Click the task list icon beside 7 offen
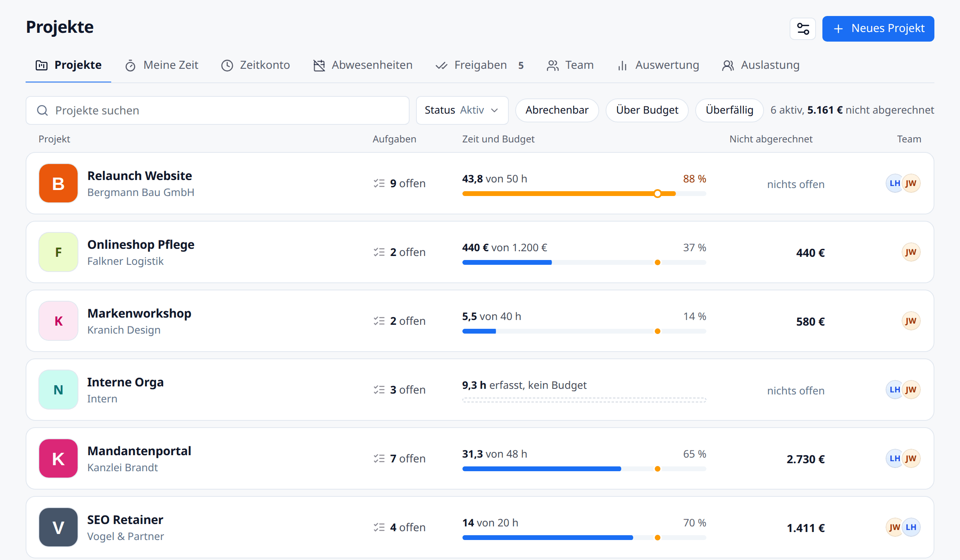This screenshot has height=560, width=960. point(379,458)
